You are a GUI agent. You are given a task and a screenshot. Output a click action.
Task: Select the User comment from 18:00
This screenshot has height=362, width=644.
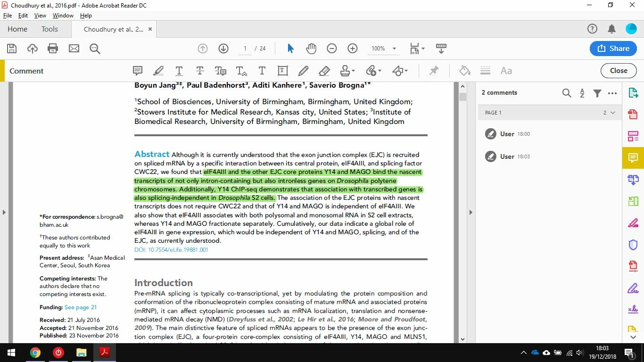pos(549,134)
